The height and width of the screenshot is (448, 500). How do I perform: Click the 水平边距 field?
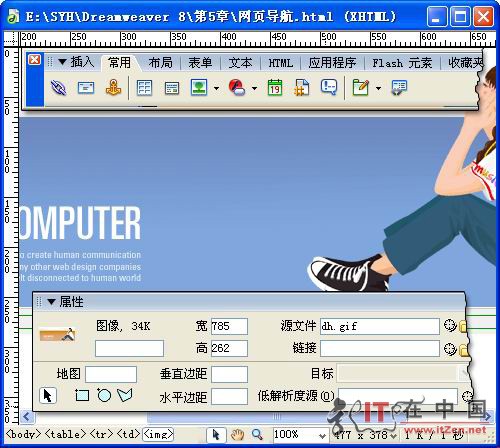(x=229, y=397)
